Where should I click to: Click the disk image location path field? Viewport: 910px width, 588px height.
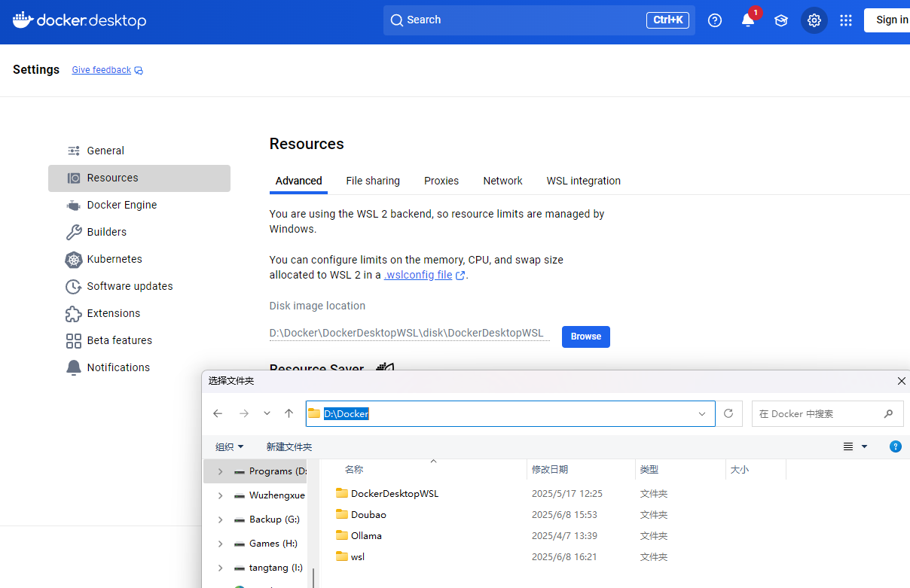pyautogui.click(x=409, y=333)
